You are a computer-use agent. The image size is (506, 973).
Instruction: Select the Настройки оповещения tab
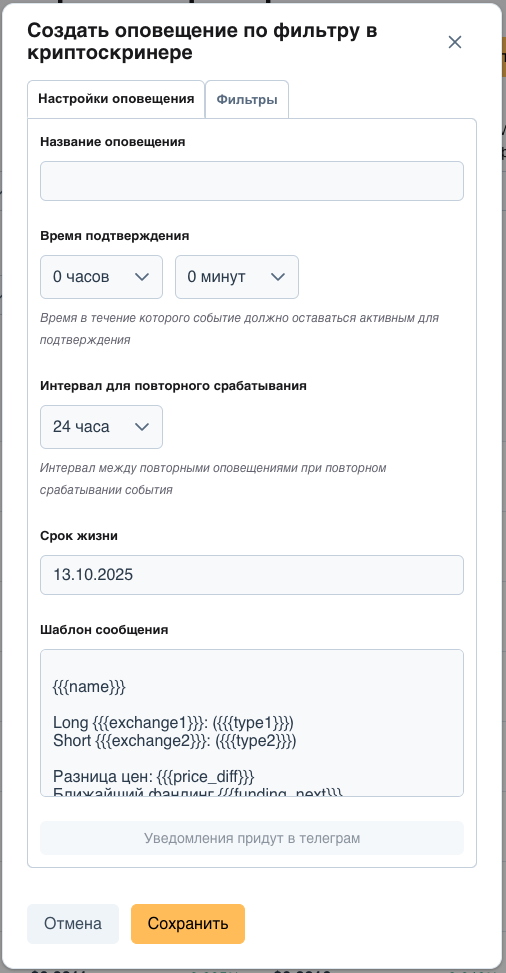pos(116,99)
